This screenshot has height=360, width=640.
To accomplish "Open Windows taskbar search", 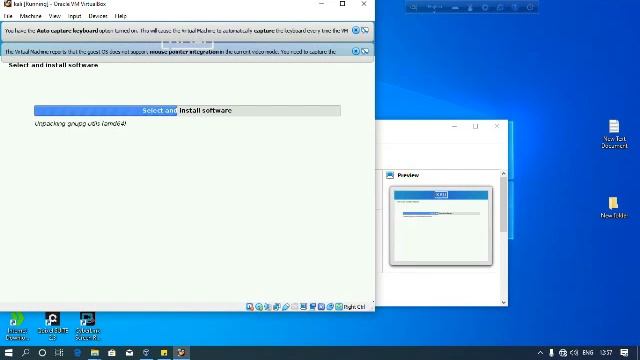I will tap(25, 353).
